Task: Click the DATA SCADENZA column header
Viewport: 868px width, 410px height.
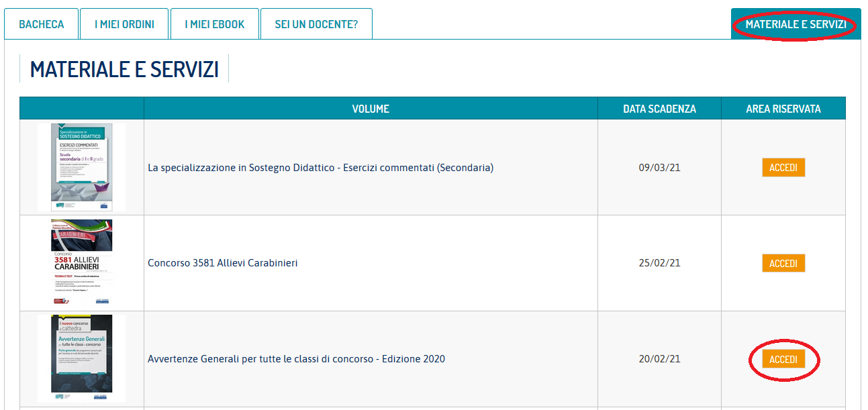Action: [x=659, y=109]
